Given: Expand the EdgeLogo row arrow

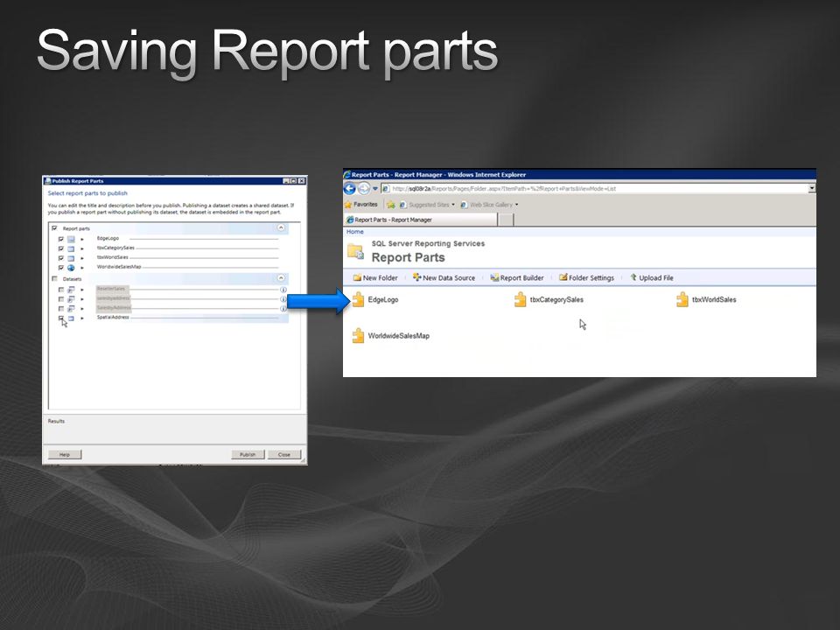Looking at the screenshot, I should (82, 239).
